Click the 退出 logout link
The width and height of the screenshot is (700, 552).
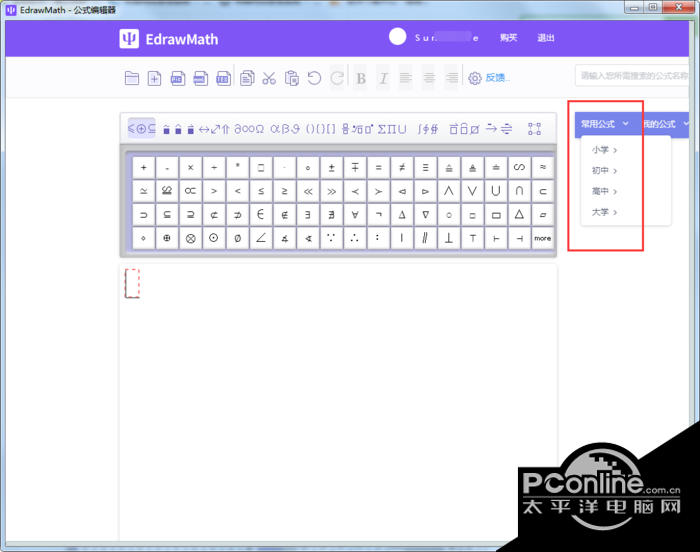point(546,38)
